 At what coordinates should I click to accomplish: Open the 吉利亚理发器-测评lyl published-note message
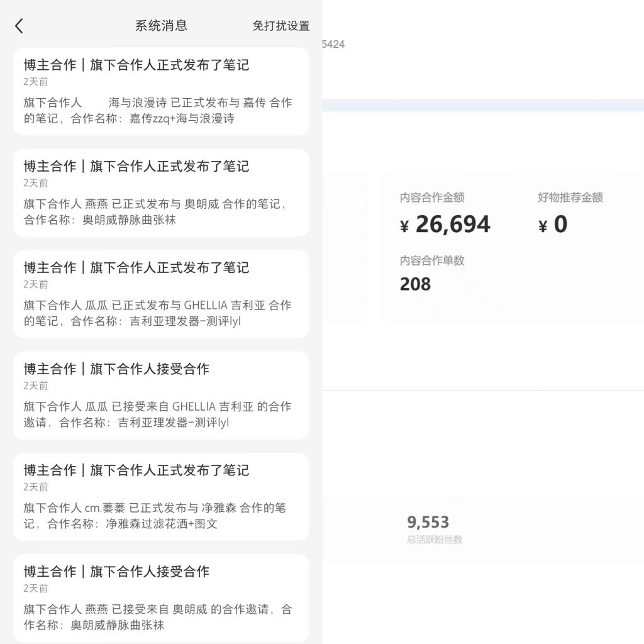[x=160, y=294]
